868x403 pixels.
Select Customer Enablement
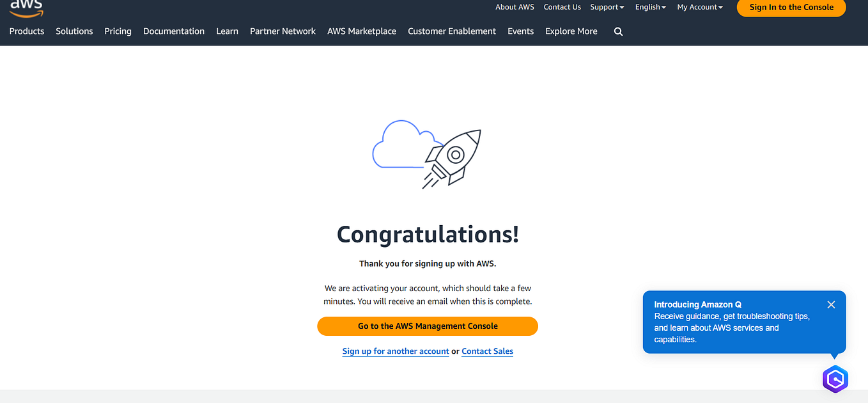tap(451, 31)
